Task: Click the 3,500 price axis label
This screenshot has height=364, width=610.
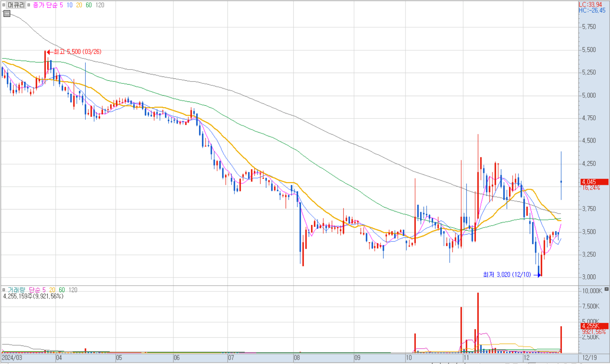Action: pos(589,232)
